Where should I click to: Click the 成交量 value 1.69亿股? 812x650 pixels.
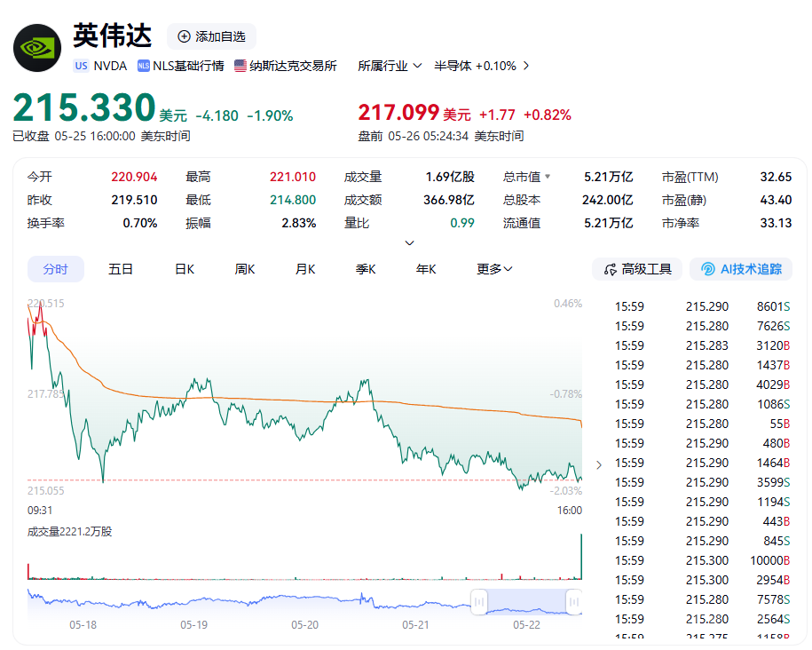click(x=450, y=177)
